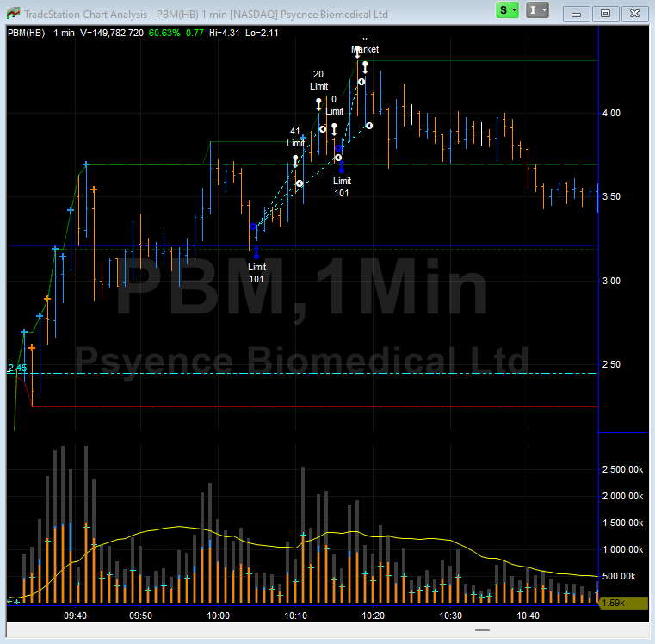This screenshot has width=655, height=644.
Task: Click the 10:10 time axis label
Action: 295,616
